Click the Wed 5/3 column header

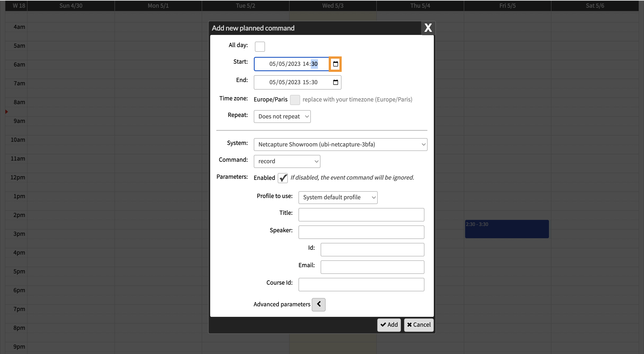(x=333, y=6)
